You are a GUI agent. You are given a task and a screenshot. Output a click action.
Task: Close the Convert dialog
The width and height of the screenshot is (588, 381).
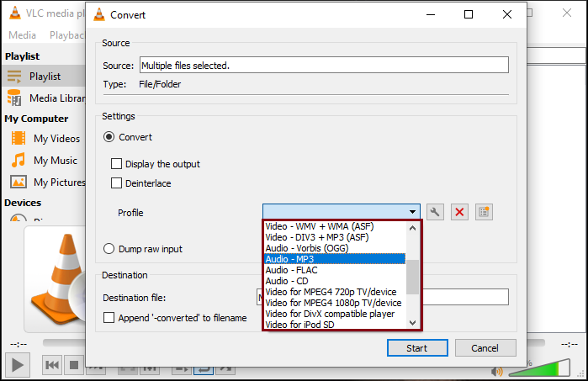point(507,14)
